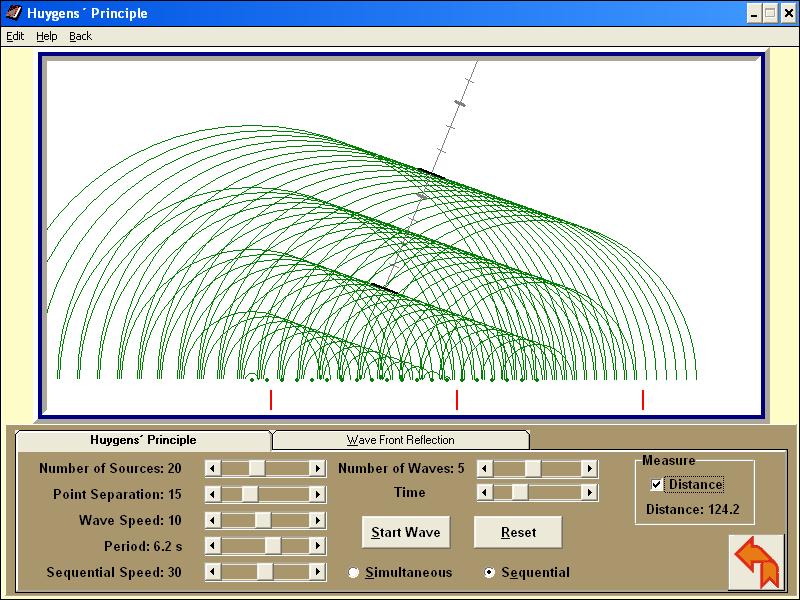Open the Help menu
The width and height of the screenshot is (800, 600).
tap(46, 36)
